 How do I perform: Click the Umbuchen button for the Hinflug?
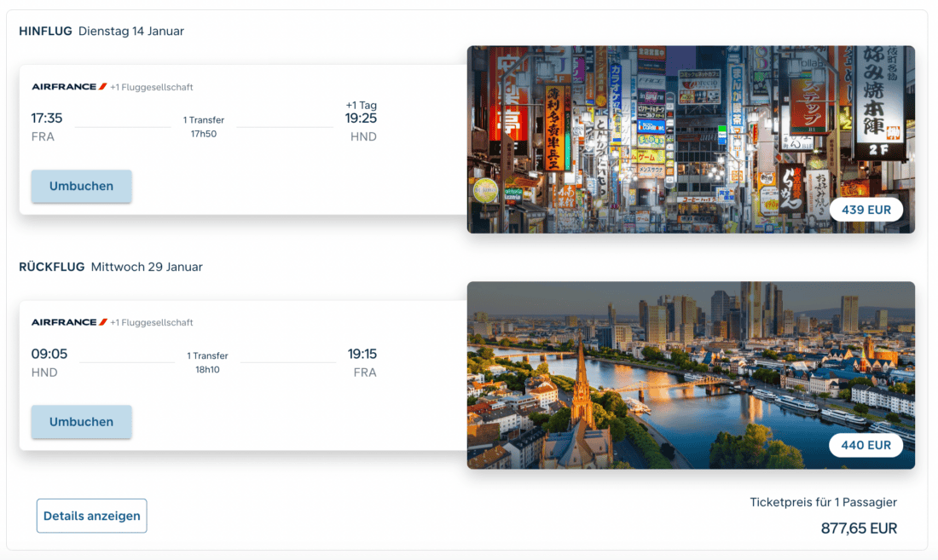click(x=81, y=186)
